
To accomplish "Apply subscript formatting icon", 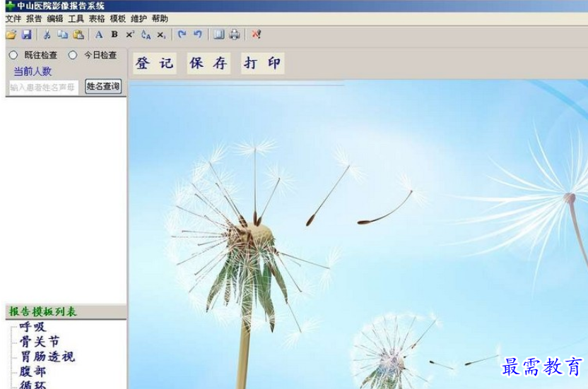I will click(x=161, y=35).
